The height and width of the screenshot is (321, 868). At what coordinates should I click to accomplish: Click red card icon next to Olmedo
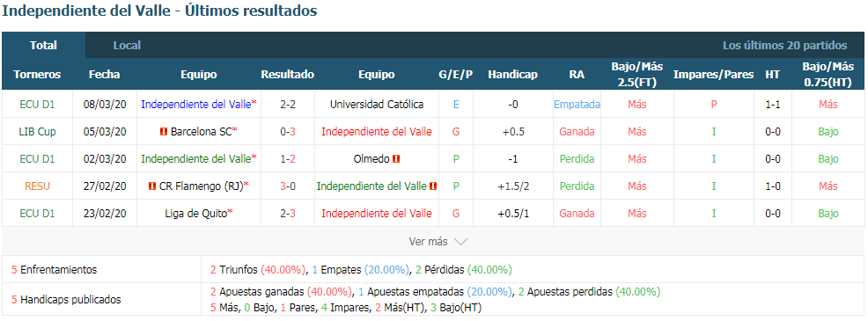(396, 159)
